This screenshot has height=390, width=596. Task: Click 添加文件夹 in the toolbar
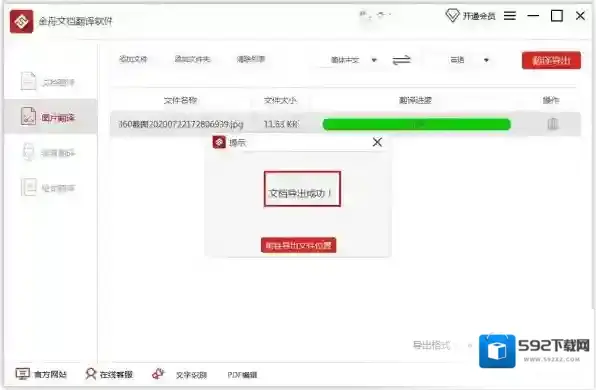pos(192,59)
